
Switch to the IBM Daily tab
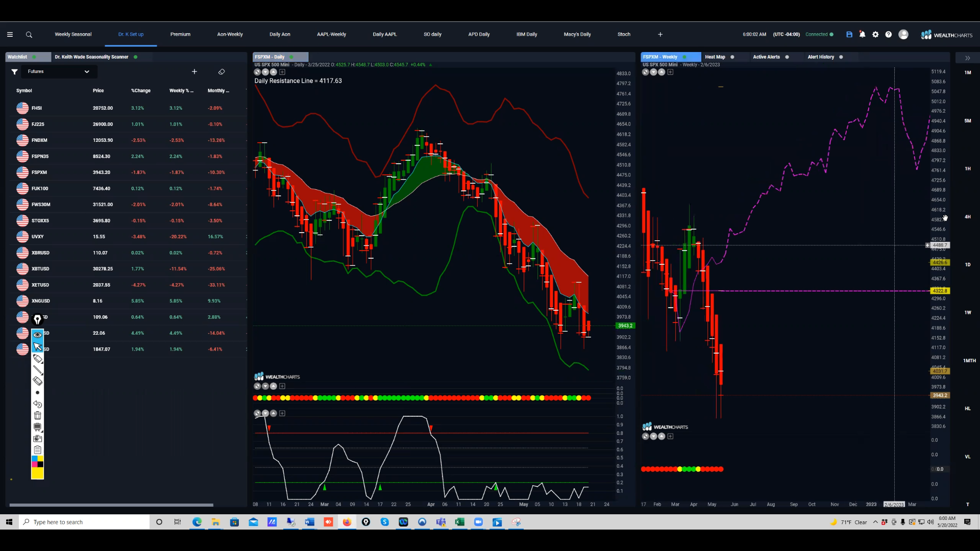pyautogui.click(x=526, y=35)
